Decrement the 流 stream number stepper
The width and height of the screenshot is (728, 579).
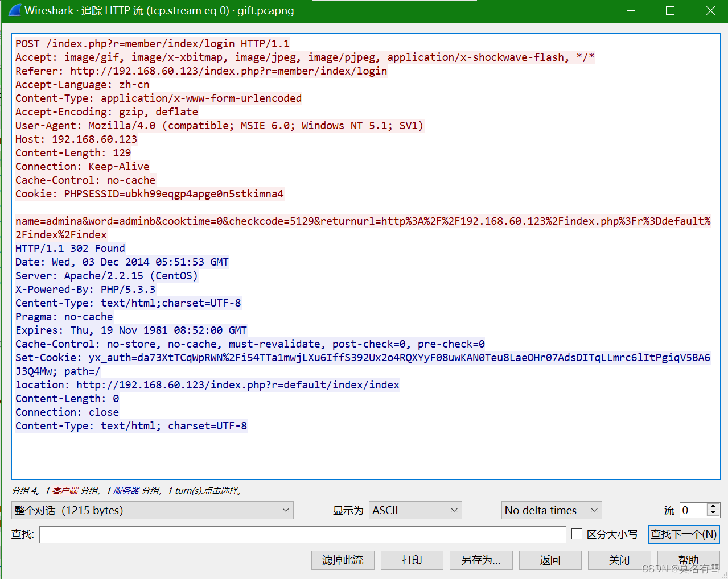tap(713, 514)
